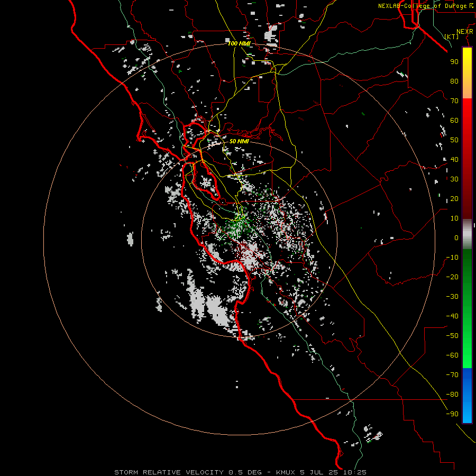
Task: Pick the gray zero-velocity band of color scale
Action: tap(467, 234)
